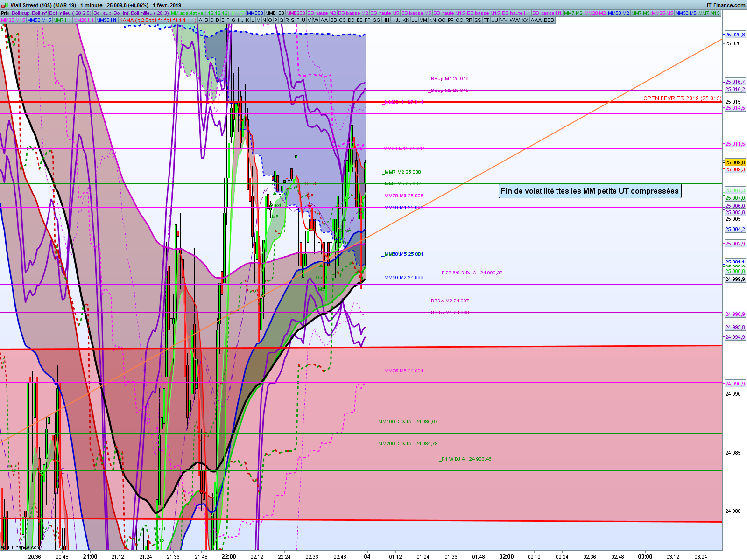Select the KAMA indicator label
This screenshot has height=560, width=747.
[x=158, y=20]
